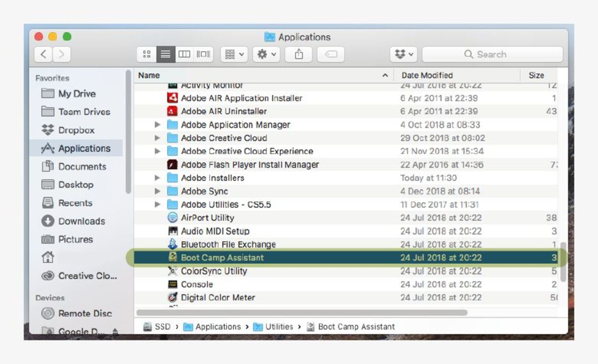The image size is (598, 364).
Task: Open the arrange items dropdown
Action: (x=234, y=54)
